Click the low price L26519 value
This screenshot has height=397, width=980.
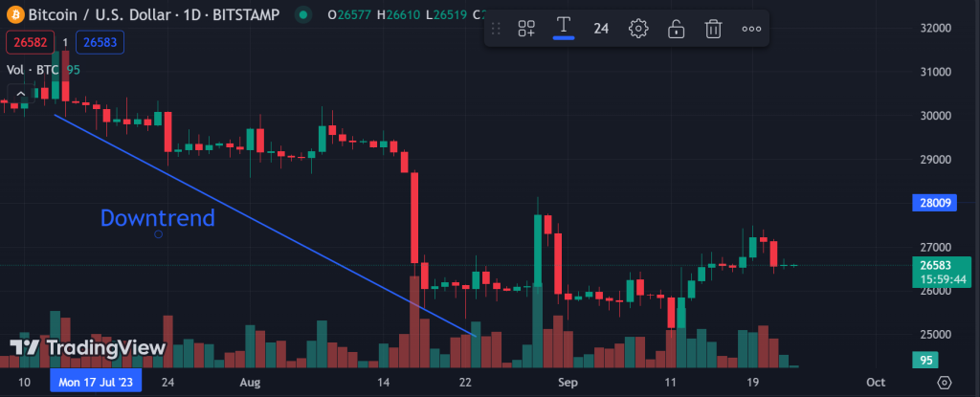pos(446,14)
